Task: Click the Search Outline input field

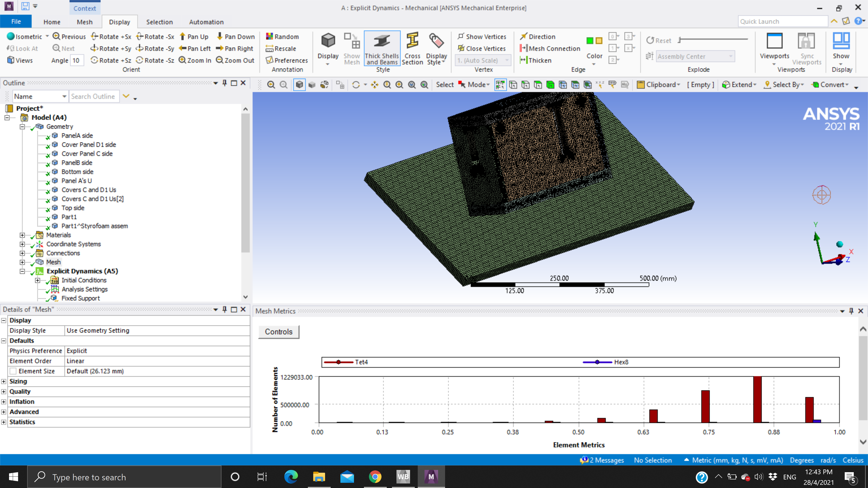Action: [x=93, y=96]
